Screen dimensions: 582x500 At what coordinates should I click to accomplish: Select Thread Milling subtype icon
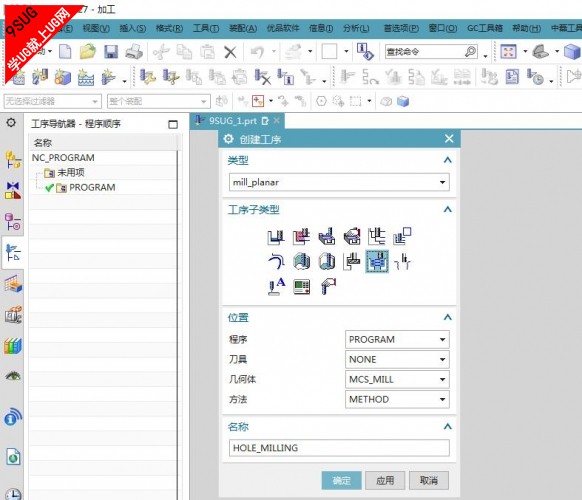(x=402, y=261)
